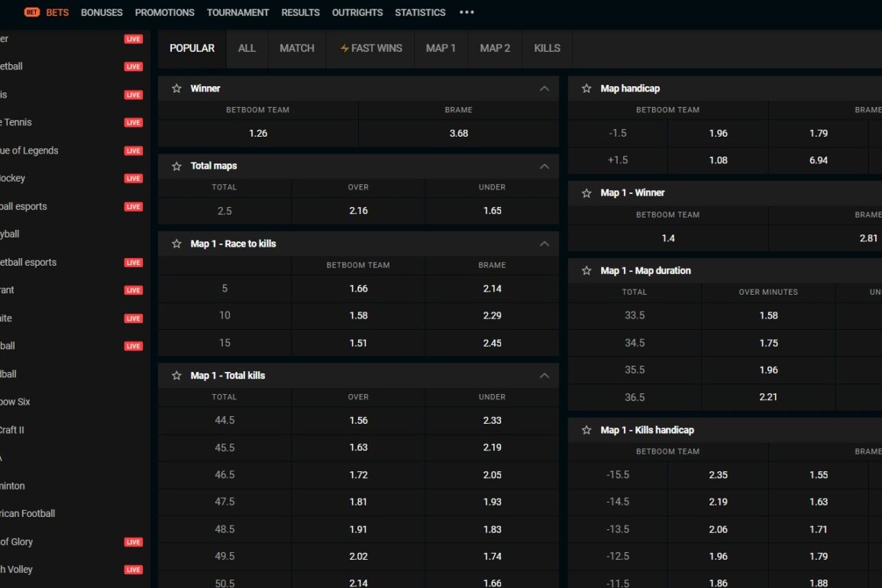This screenshot has width=882, height=588.
Task: Open the three-dots more menu in top navigation
Action: [x=467, y=12]
